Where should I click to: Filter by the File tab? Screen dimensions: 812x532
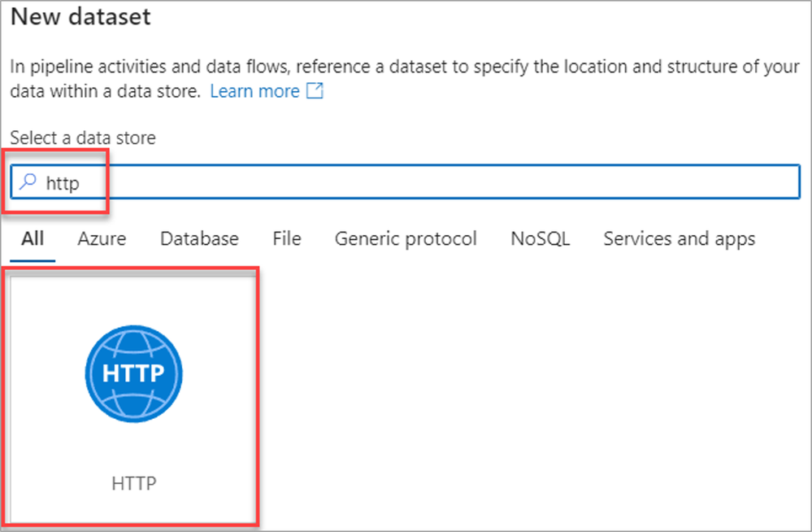pyautogui.click(x=287, y=238)
